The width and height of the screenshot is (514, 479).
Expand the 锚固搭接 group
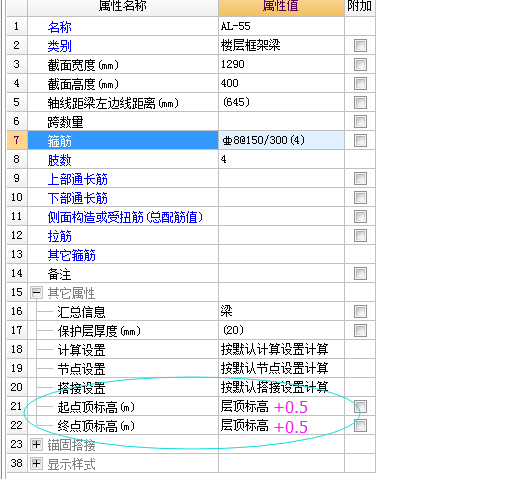(36, 445)
